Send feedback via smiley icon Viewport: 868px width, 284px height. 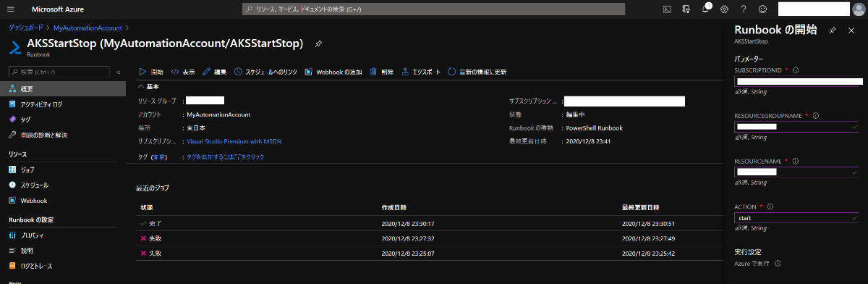click(x=762, y=9)
